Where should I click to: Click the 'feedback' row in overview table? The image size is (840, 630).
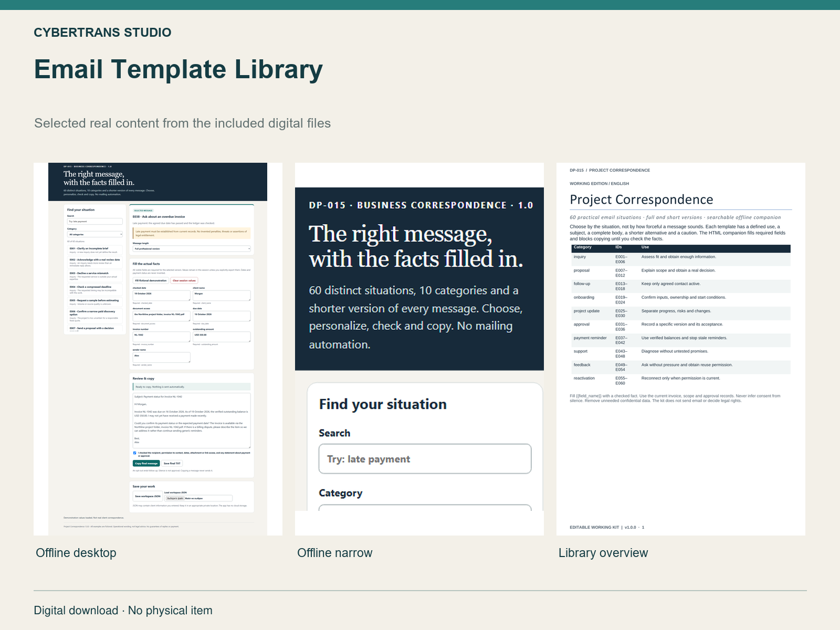tap(681, 367)
